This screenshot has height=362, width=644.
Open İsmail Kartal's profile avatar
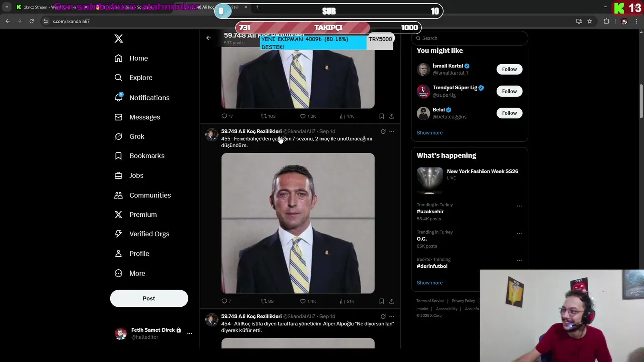point(423,69)
